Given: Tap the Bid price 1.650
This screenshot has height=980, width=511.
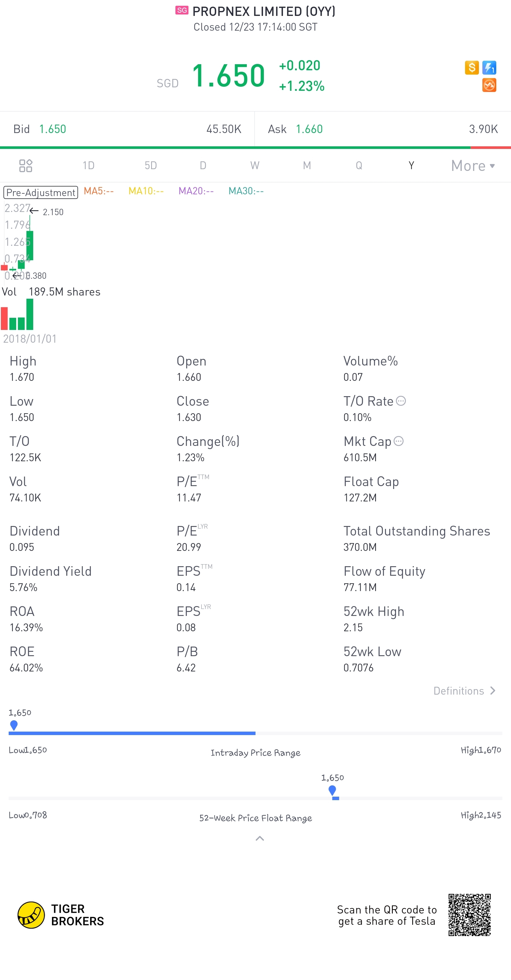Looking at the screenshot, I should pyautogui.click(x=53, y=129).
